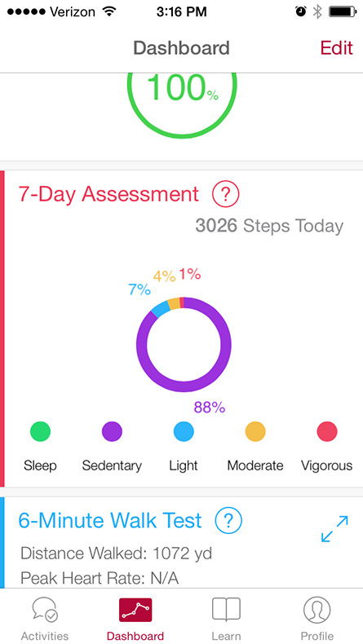Select the Dashboard chart icon
This screenshot has height=644, width=363.
pyautogui.click(x=135, y=610)
